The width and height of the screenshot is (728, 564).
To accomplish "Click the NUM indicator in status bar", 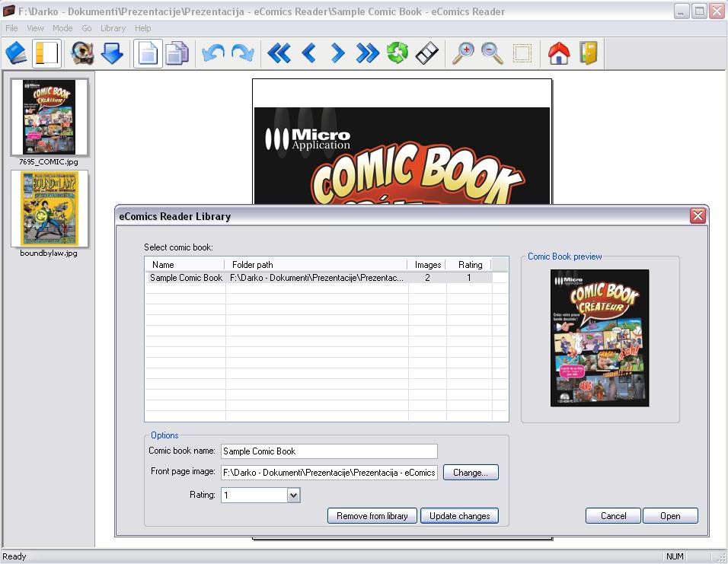I will coord(675,556).
